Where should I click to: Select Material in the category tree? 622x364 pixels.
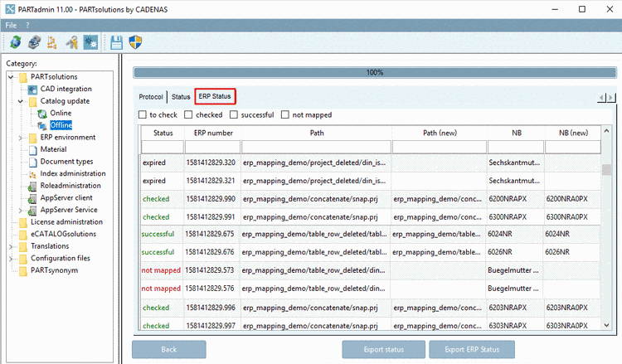54,149
